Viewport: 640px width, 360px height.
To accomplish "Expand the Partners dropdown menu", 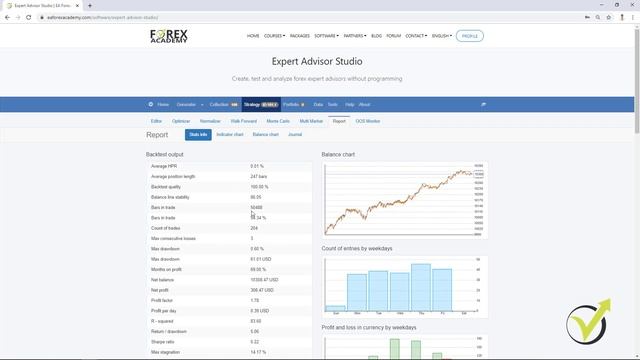I will click(355, 36).
